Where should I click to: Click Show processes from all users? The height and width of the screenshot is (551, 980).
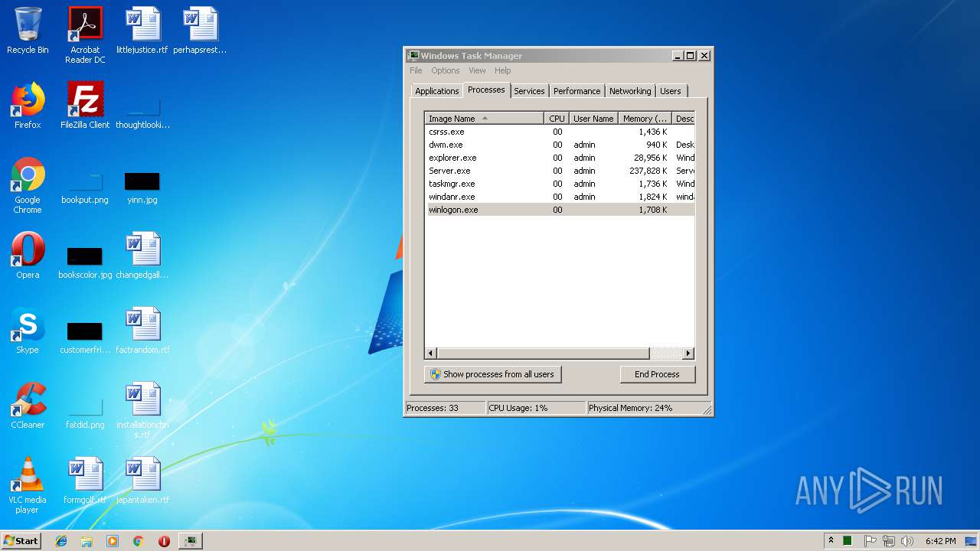(x=492, y=374)
